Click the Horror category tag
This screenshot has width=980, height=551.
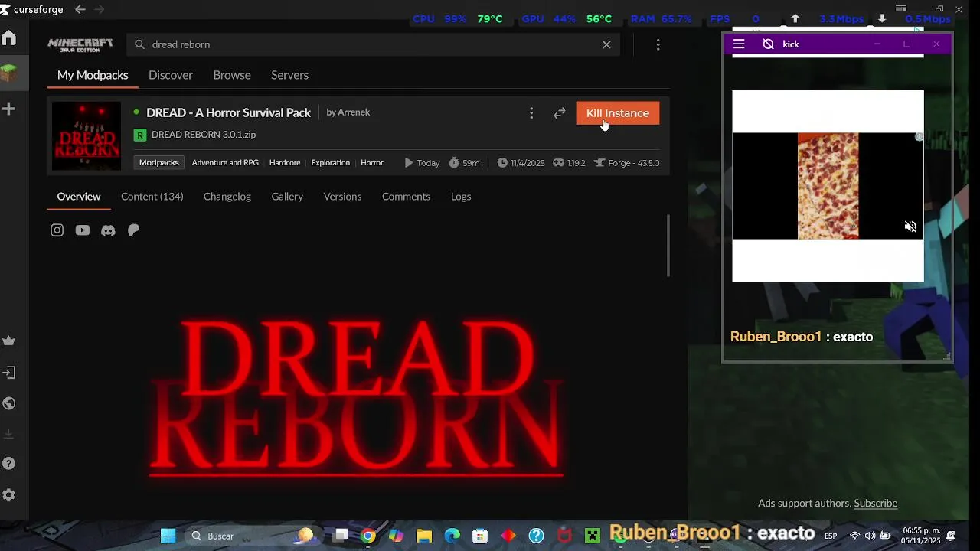tap(372, 162)
